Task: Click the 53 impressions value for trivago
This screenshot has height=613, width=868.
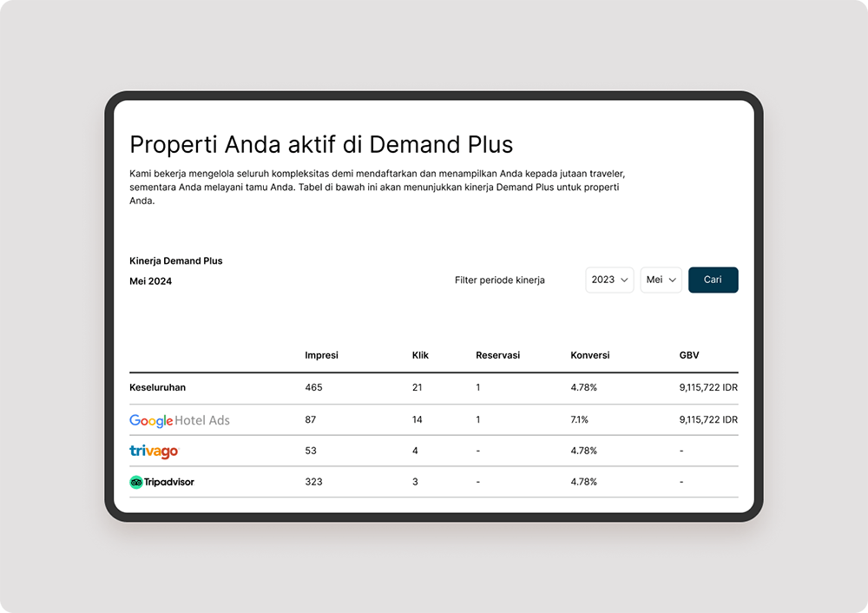Action: click(311, 451)
